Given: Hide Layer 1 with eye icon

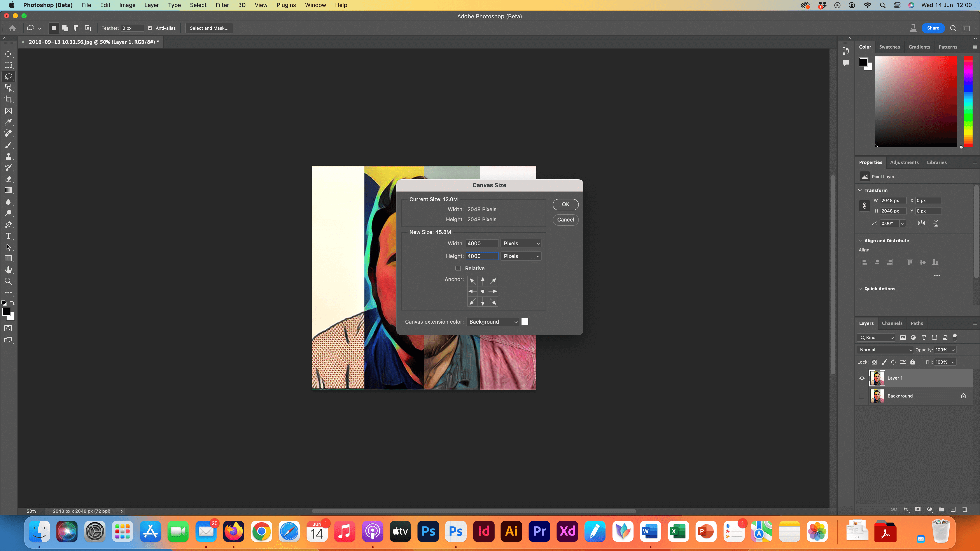Looking at the screenshot, I should [862, 378].
